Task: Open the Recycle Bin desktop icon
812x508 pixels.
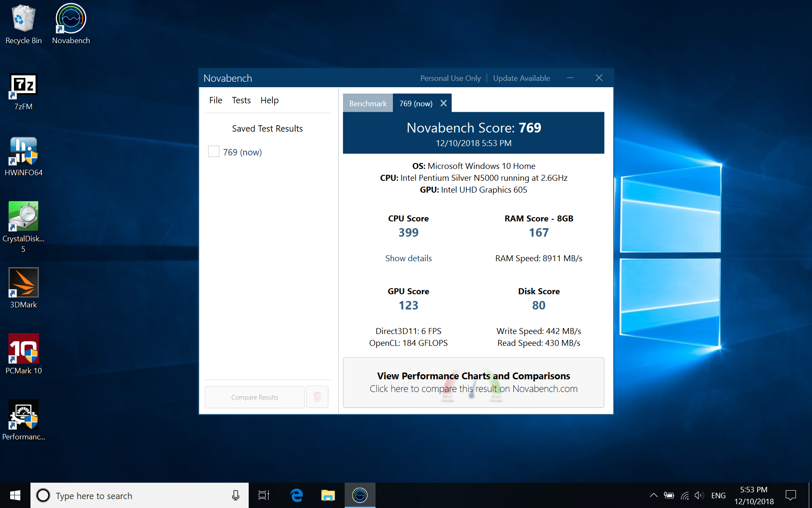Action: pyautogui.click(x=24, y=25)
